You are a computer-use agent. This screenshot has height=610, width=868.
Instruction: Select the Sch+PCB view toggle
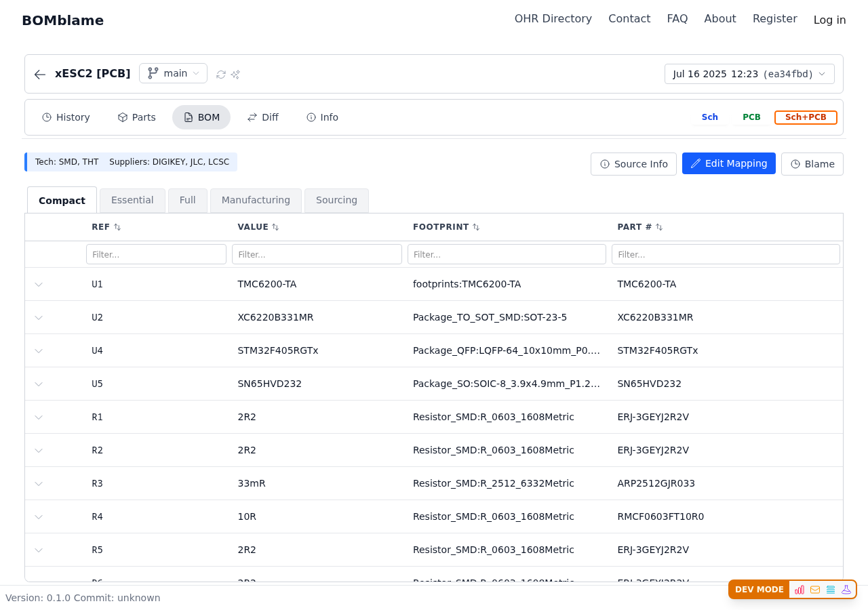[806, 117]
